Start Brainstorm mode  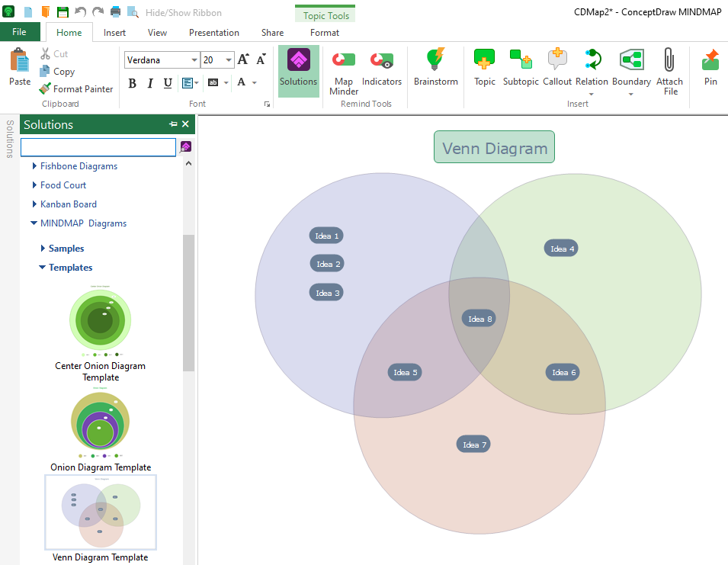[435, 67]
